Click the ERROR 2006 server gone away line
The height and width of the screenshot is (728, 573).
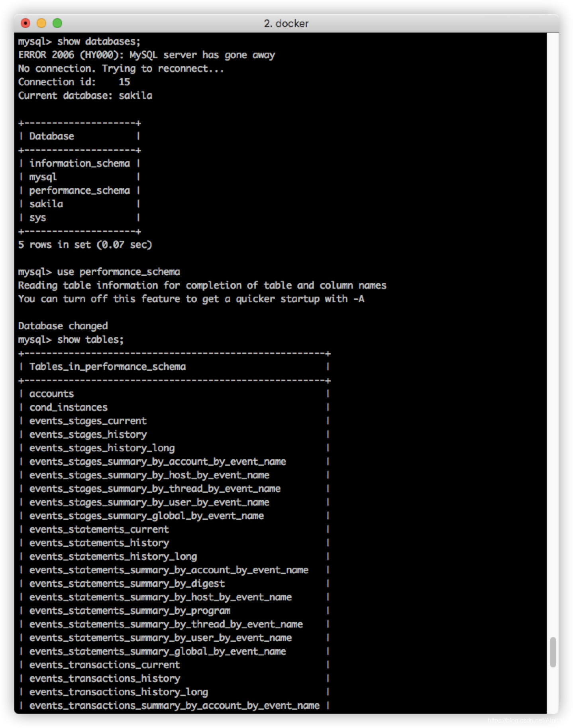tap(147, 55)
